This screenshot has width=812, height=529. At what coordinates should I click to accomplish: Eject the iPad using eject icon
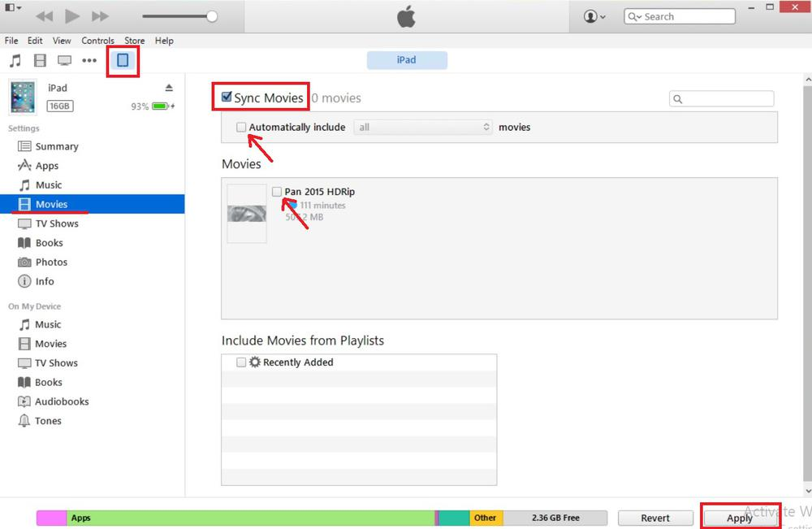pos(169,88)
